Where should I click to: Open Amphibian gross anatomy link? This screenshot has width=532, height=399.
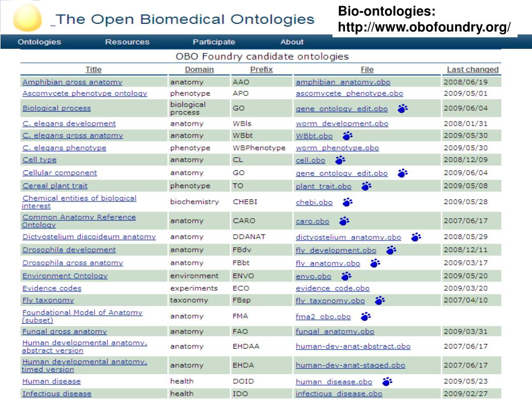(x=72, y=82)
